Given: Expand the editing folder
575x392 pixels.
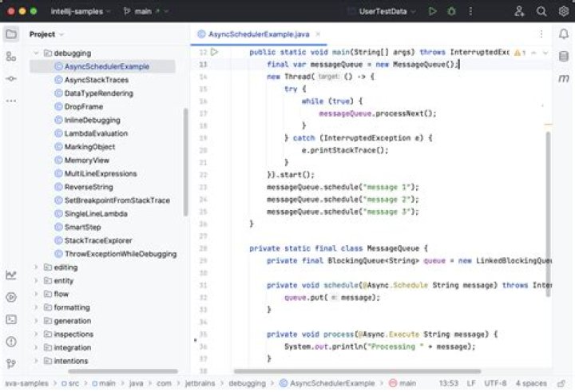Looking at the screenshot, I should (x=36, y=267).
